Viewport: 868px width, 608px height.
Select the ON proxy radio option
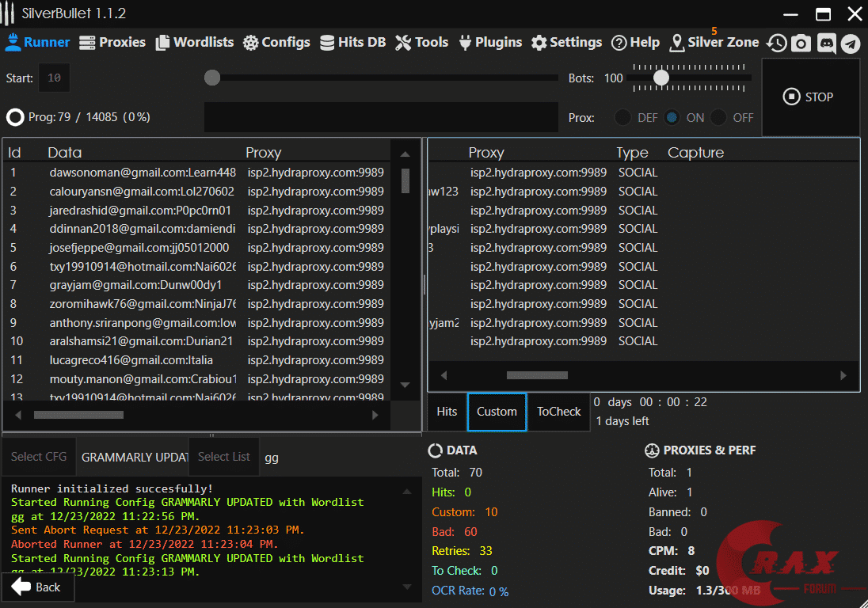[672, 117]
